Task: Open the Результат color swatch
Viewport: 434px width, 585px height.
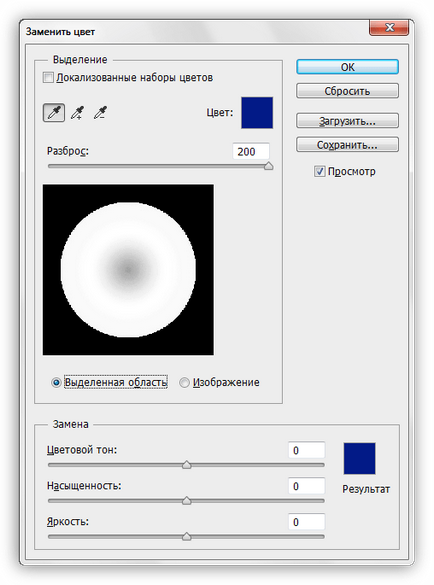Action: 359,459
